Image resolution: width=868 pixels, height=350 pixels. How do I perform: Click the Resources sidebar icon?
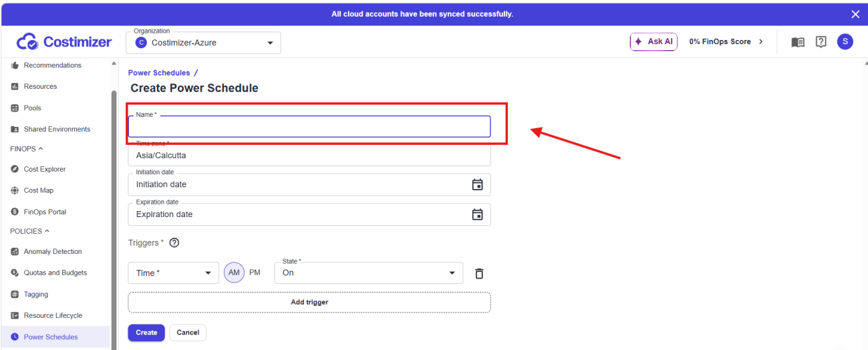click(15, 87)
